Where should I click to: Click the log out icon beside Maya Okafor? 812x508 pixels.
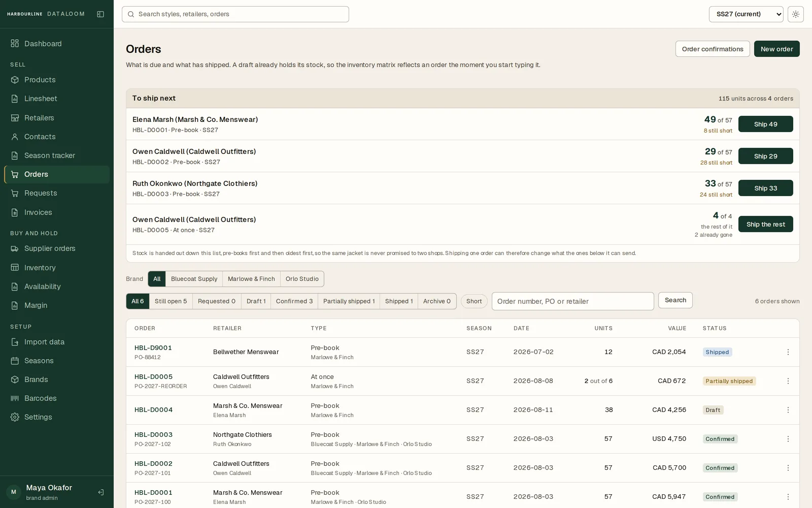(101, 492)
